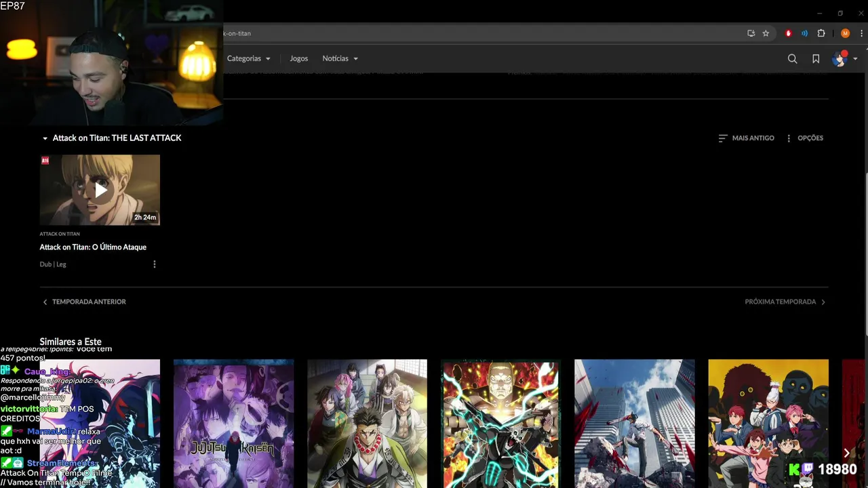Go to PRÓXIMA TEMPORADA
The image size is (868, 488).
click(785, 302)
